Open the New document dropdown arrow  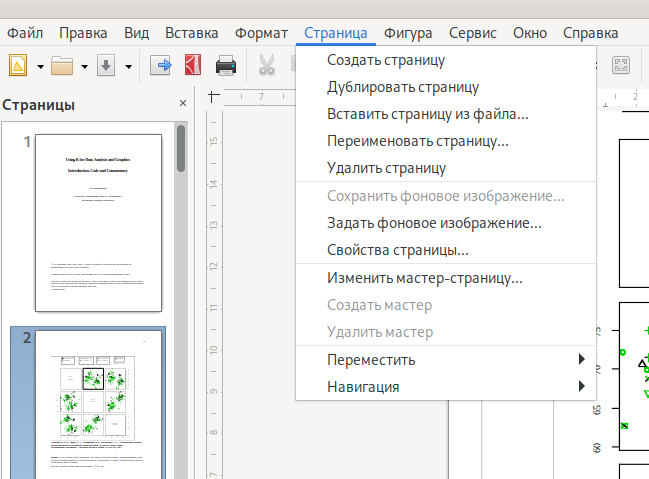(x=40, y=67)
